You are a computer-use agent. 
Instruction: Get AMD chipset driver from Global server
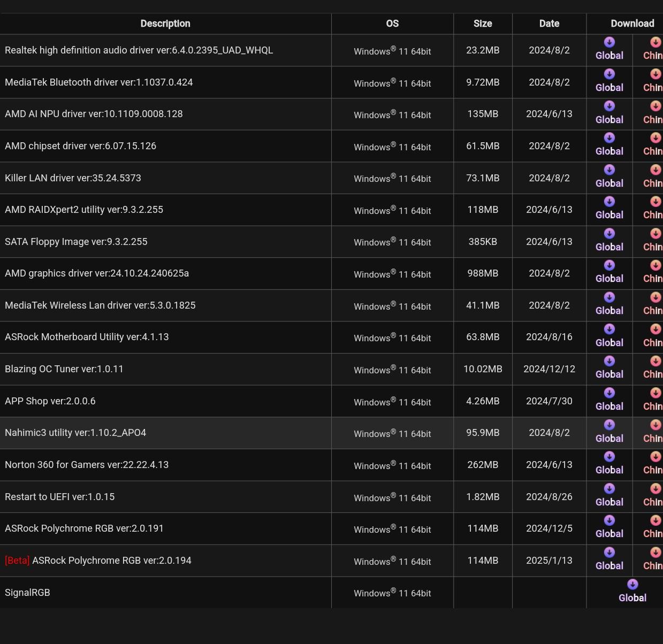point(609,145)
